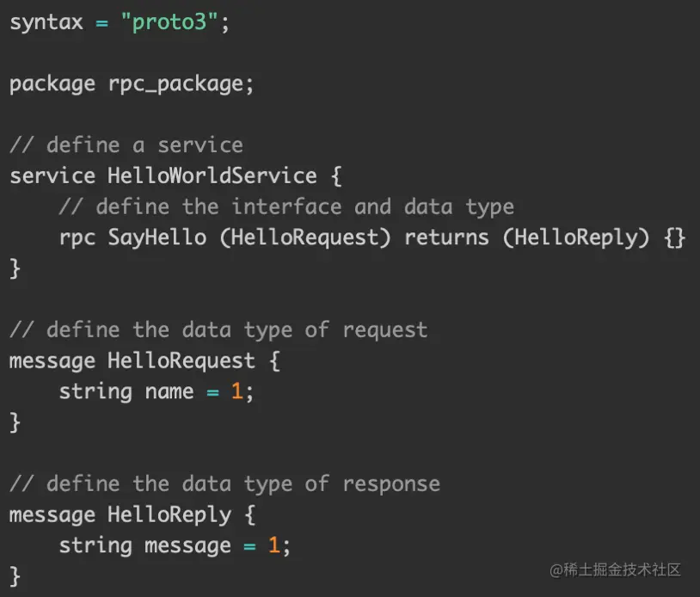Click HelloRequest in the message definition line

click(181, 360)
